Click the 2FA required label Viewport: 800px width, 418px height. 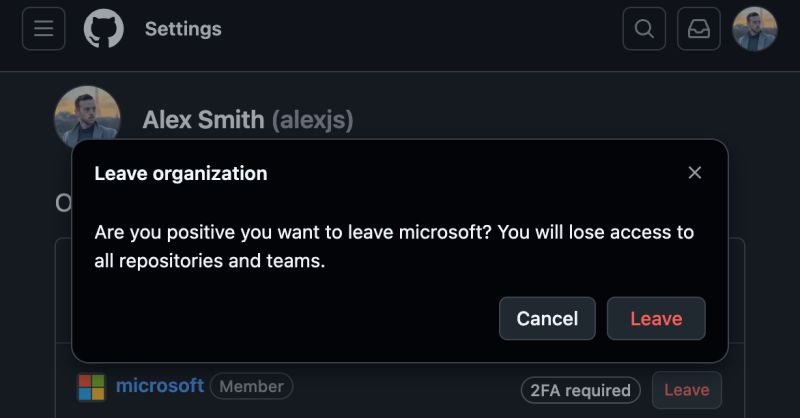pos(581,390)
